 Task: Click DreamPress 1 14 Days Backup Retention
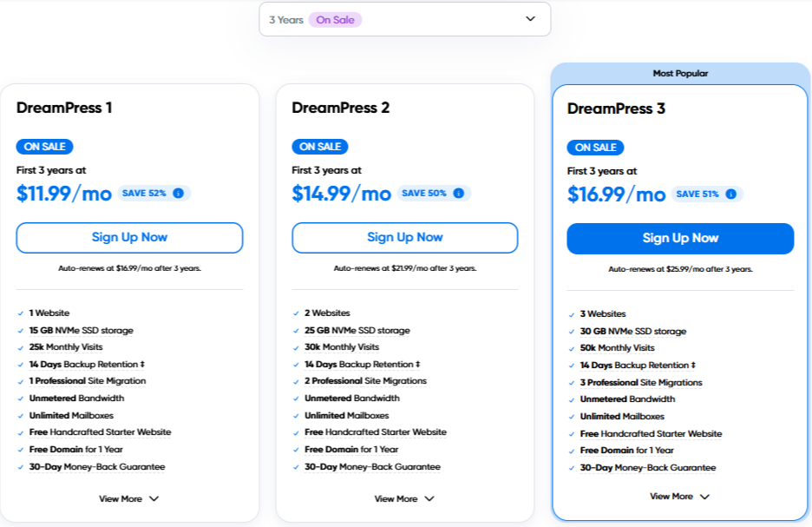(87, 365)
